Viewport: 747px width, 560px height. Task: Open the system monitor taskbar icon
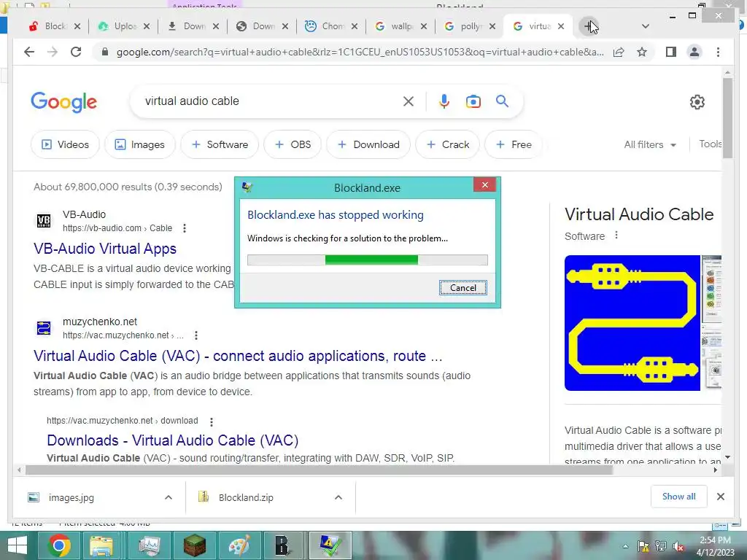(x=150, y=545)
